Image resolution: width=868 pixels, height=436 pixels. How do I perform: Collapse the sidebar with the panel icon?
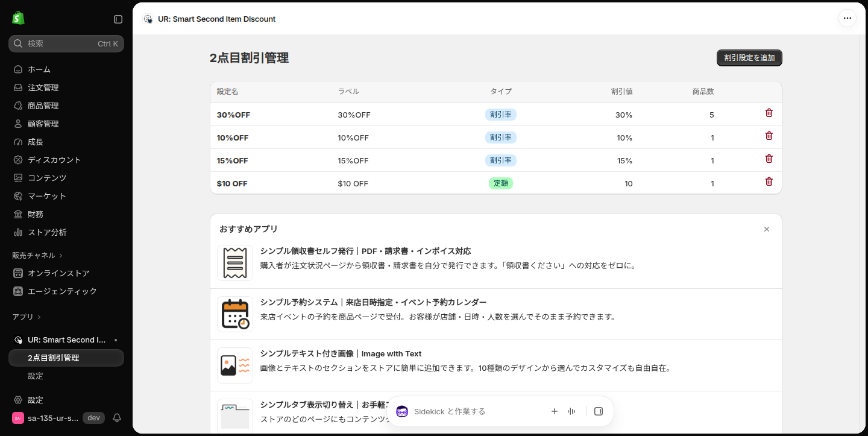coord(118,19)
